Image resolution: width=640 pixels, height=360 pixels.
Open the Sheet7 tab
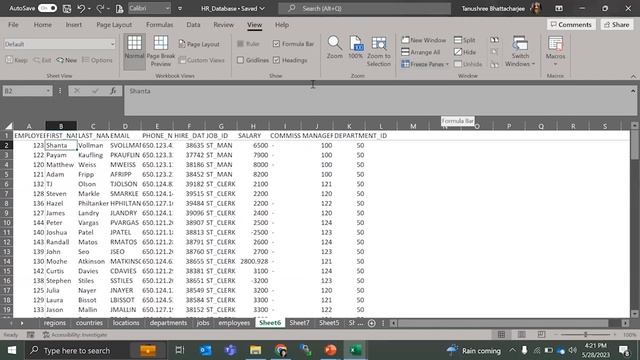tap(299, 323)
